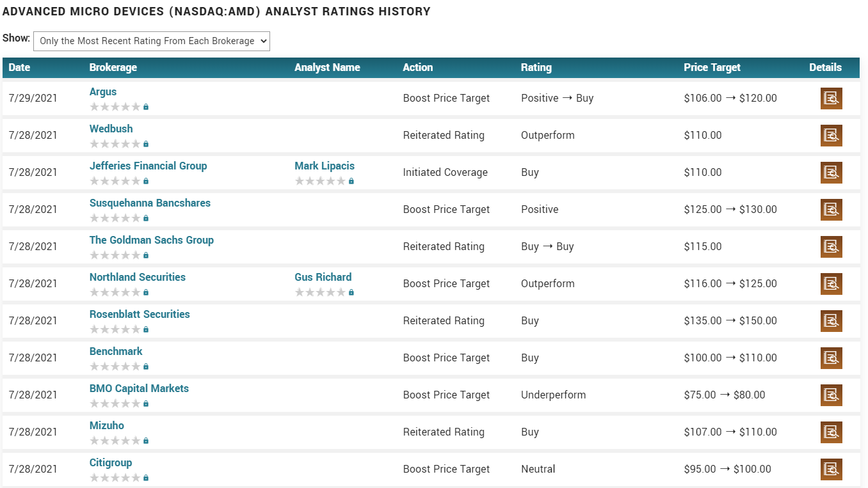Click '$95.00 → $100.00' price target
Screen dimensions: 868x488
[x=728, y=469]
